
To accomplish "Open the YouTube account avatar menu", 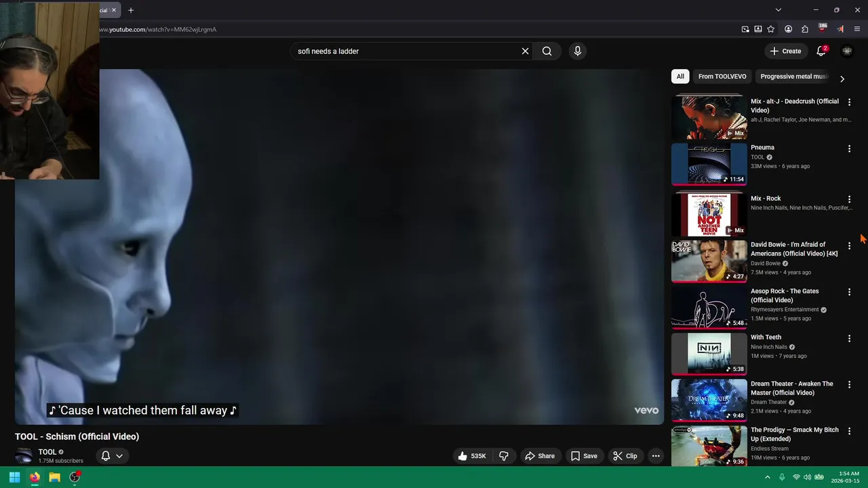I will tap(847, 51).
